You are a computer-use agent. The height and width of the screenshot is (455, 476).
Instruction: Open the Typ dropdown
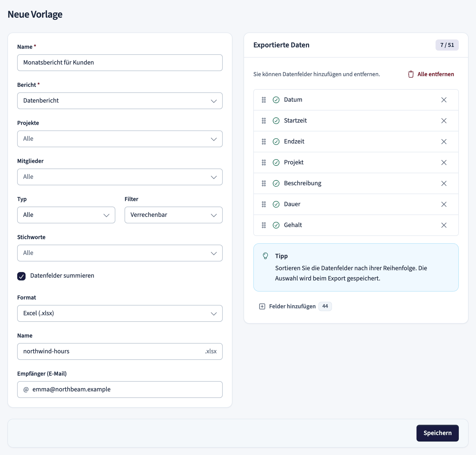[66, 215]
